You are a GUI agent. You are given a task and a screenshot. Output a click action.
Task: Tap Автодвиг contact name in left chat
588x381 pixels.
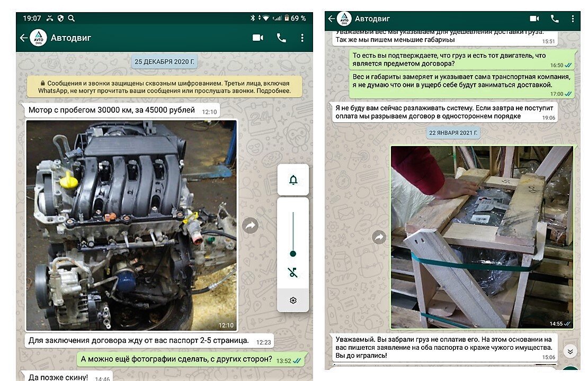tap(71, 38)
